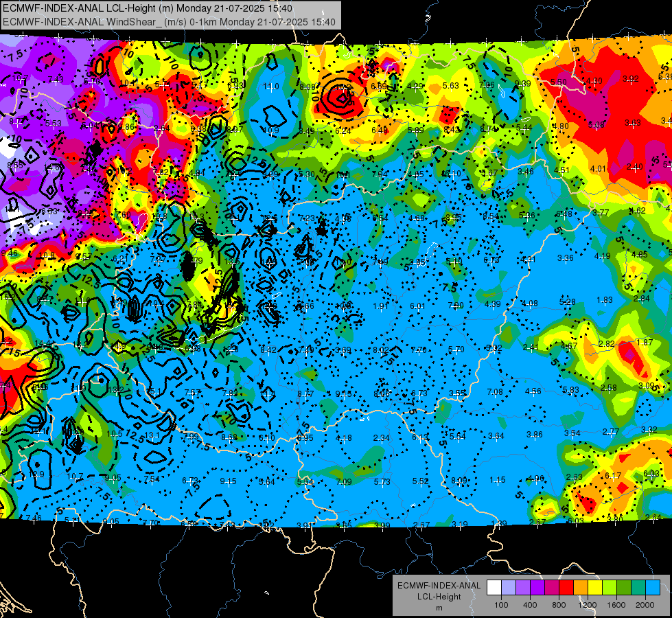Click the magenta legend swatch

point(552,588)
